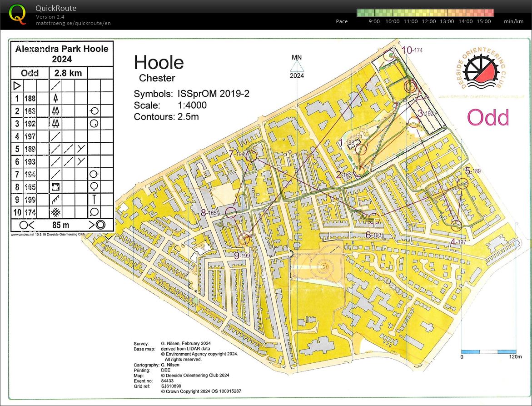Image resolution: width=532 pixels, height=406 pixels.
Task: Click control circle 3 on the map
Action: tap(414, 122)
